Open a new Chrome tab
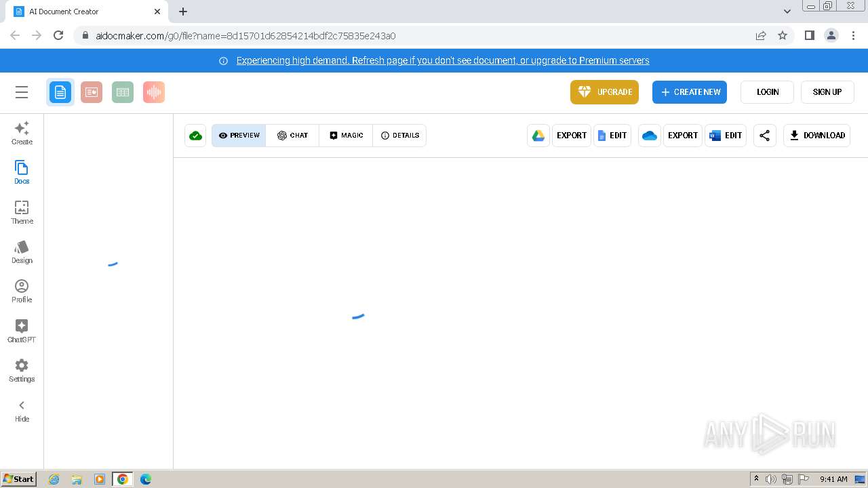The image size is (868, 488). coord(183,12)
